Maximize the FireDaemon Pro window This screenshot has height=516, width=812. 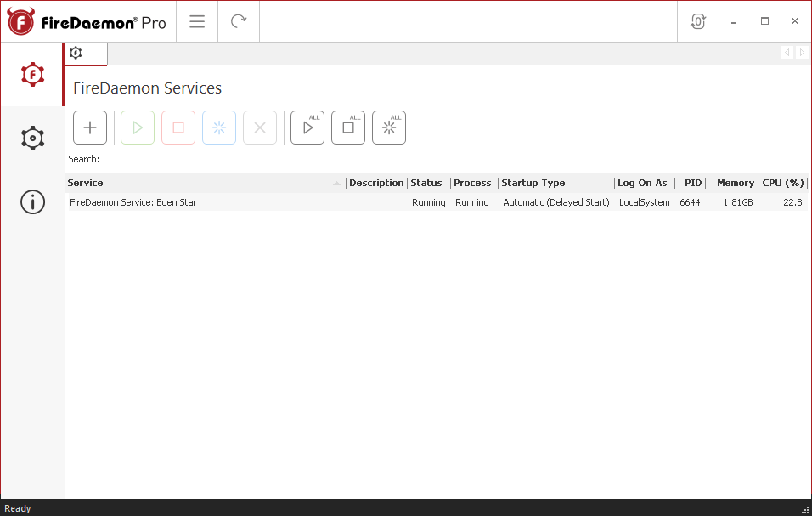point(764,21)
